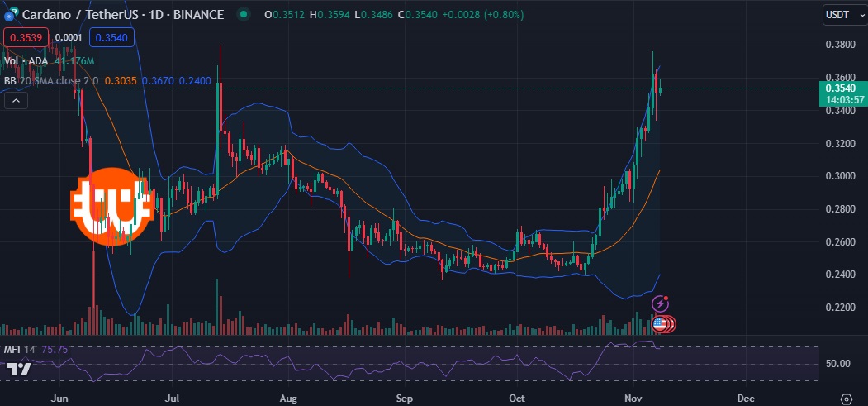Click the Bollinger lower band value 0.2400

(x=195, y=81)
